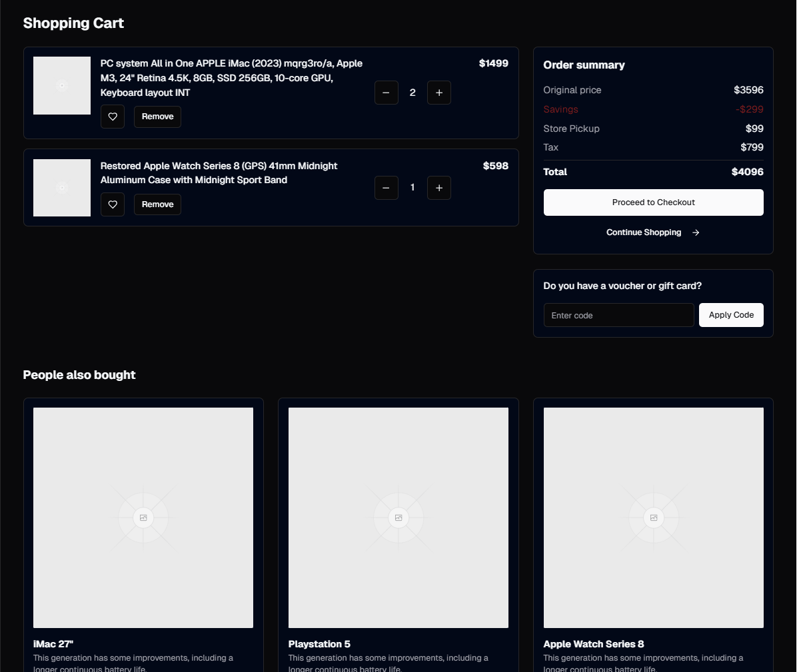Select the iMac quantity value 2
This screenshot has height=672, width=797.
pos(412,93)
